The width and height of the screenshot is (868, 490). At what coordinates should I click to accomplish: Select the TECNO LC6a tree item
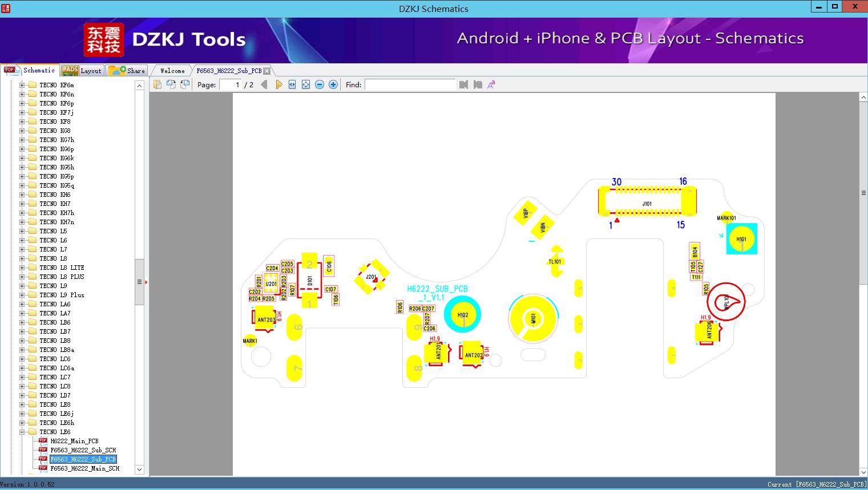point(56,368)
